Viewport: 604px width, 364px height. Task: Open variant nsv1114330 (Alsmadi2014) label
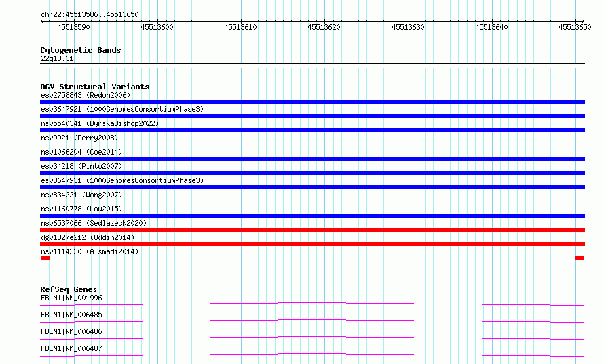[x=90, y=251]
